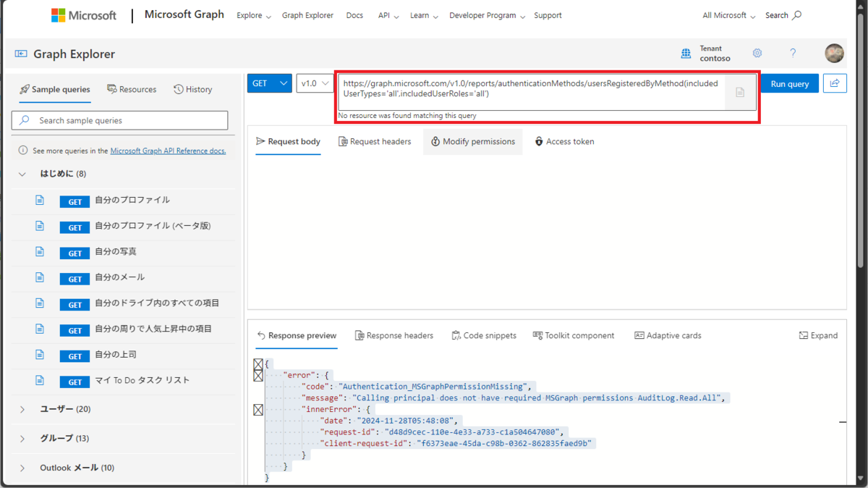Collapse the Graph Explorer sidebar icon
The width and height of the screenshot is (868, 488).
(21, 54)
